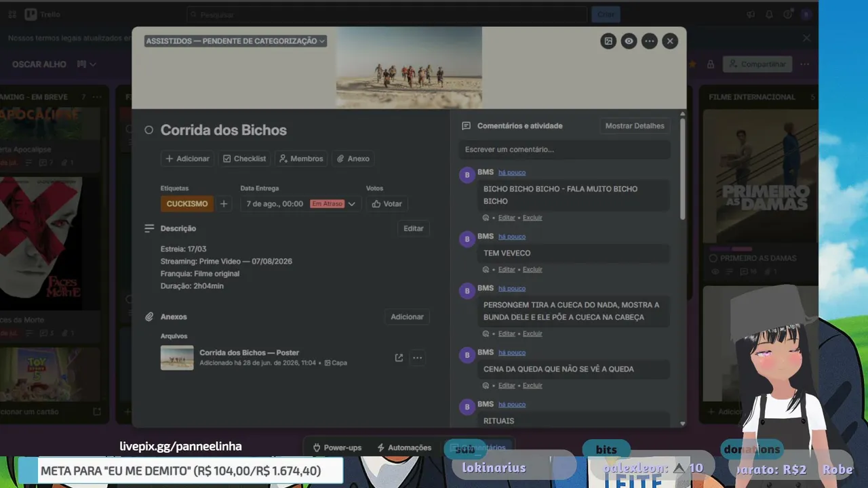Click the Em Atraso status badge

(x=328, y=203)
